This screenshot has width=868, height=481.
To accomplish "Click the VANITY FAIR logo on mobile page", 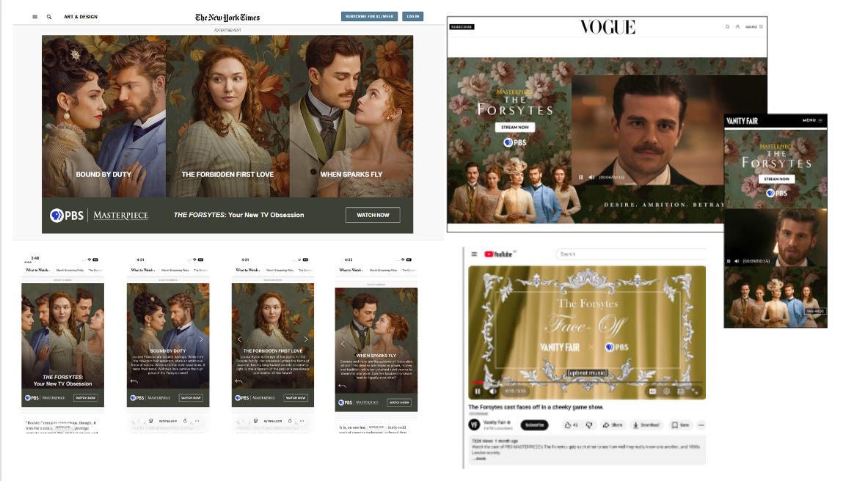I will click(x=742, y=121).
